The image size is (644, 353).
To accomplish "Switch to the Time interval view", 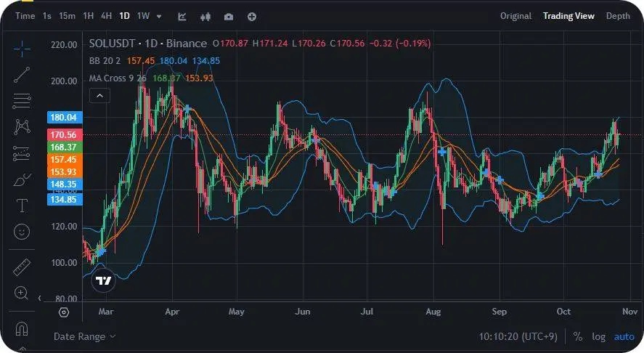I will (x=25, y=16).
